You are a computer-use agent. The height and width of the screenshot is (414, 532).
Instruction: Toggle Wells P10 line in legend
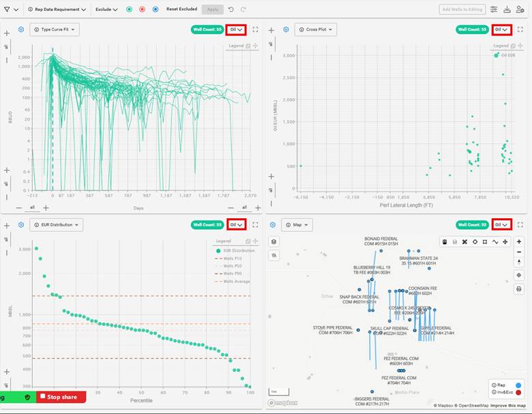[x=226, y=258]
